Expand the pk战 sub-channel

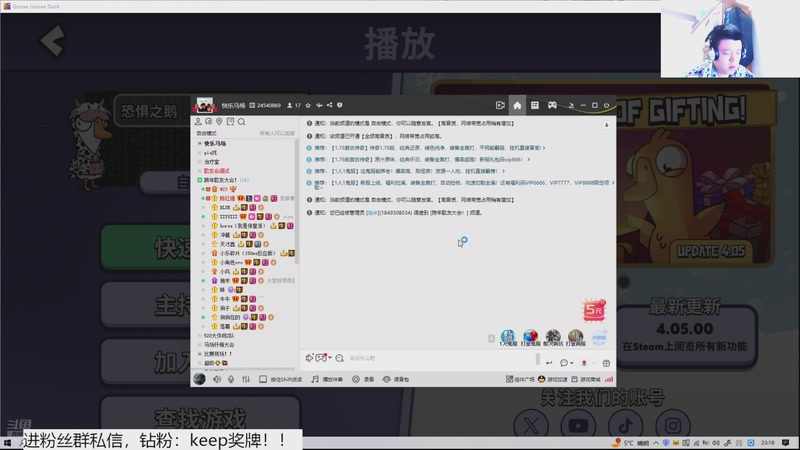(199, 153)
